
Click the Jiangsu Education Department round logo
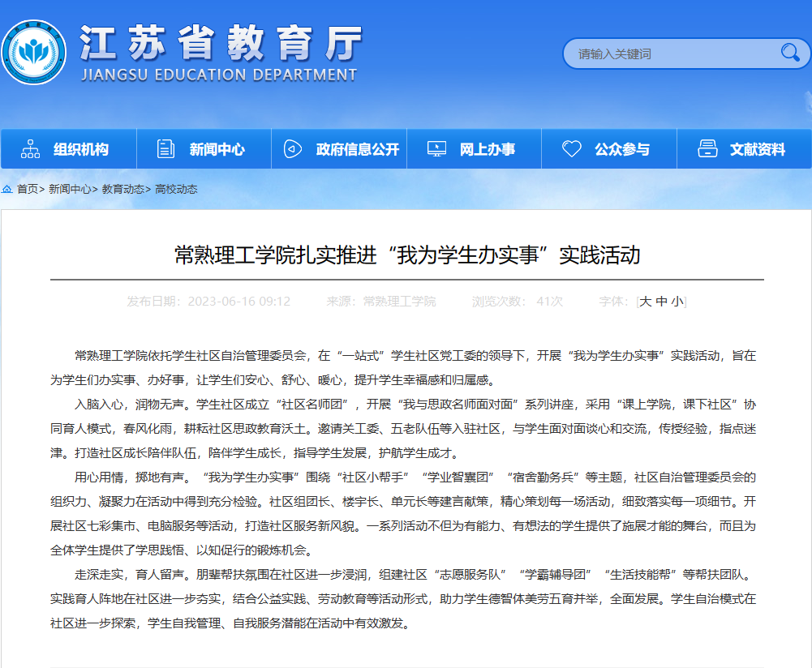click(x=34, y=52)
